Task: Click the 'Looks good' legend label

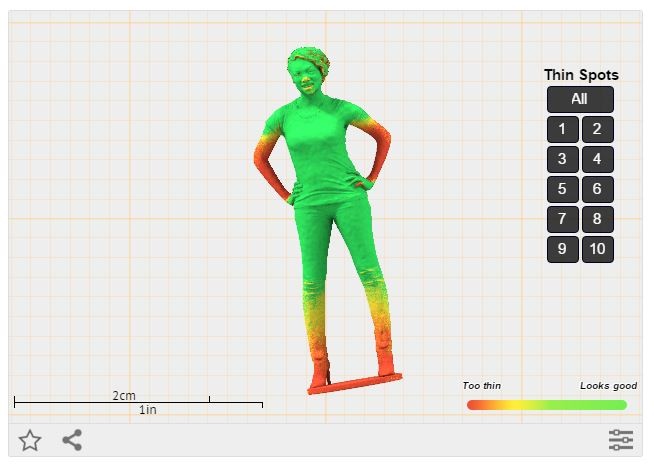Action: pyautogui.click(x=609, y=386)
